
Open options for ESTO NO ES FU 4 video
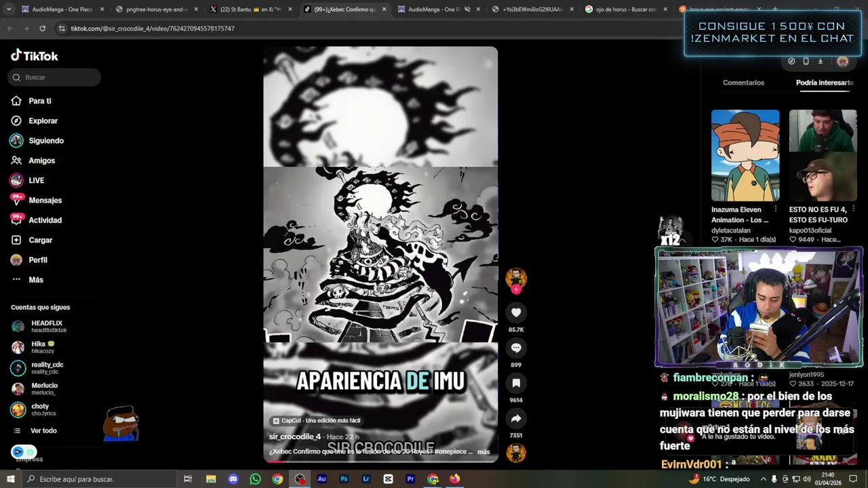click(853, 209)
